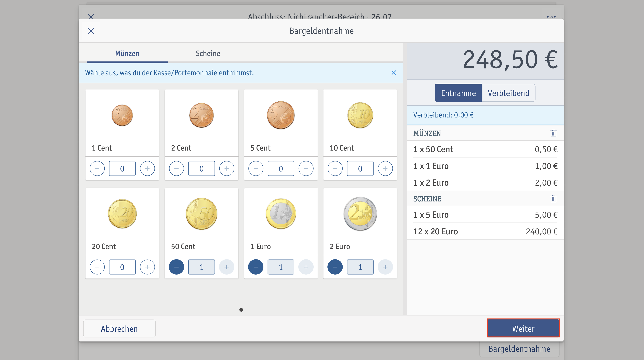Tap the 1 Cent coin image

(x=122, y=115)
